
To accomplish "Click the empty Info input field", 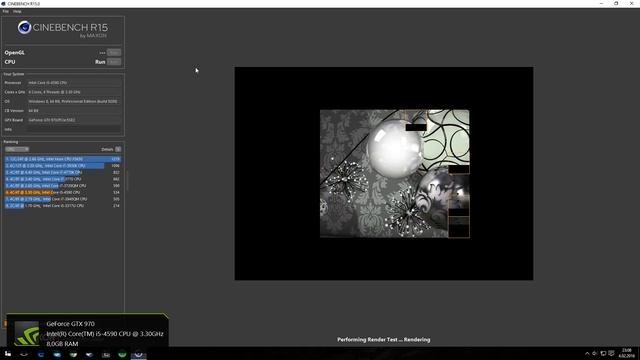I will [74, 129].
